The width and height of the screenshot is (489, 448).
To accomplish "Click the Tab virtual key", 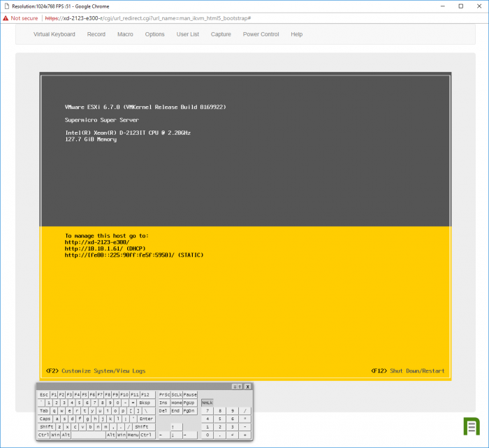I will (44, 411).
